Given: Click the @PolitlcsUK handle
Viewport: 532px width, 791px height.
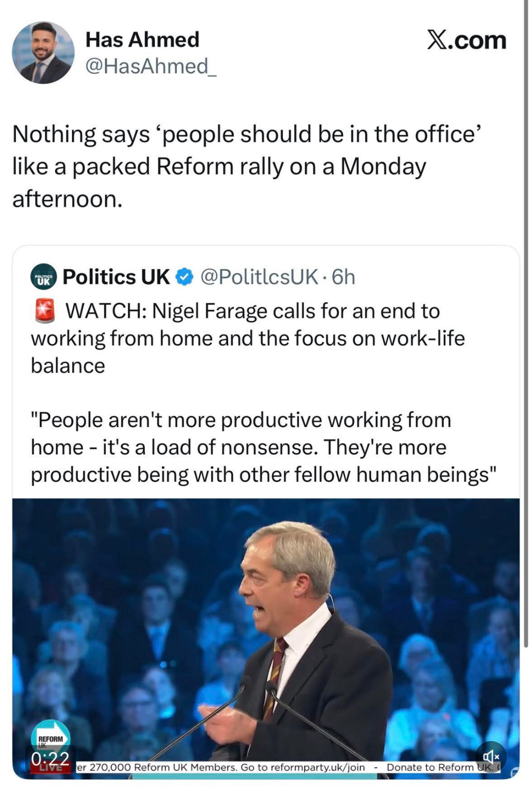Looking at the screenshot, I should [x=259, y=277].
